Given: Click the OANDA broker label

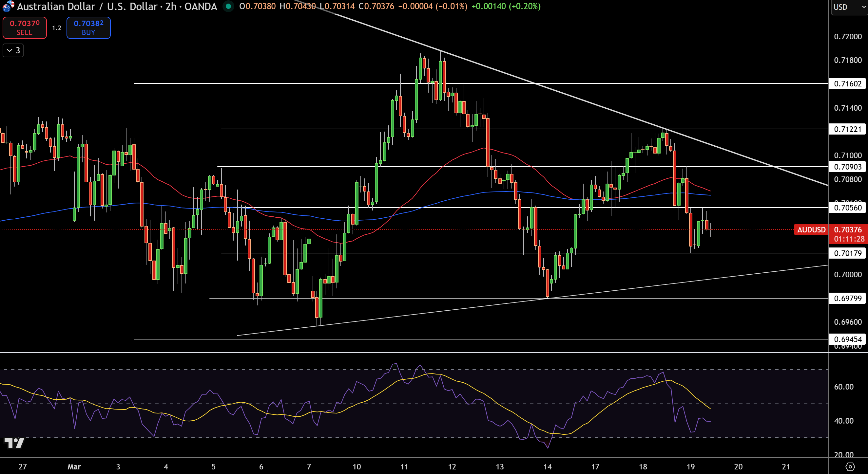Looking at the screenshot, I should pos(201,7).
